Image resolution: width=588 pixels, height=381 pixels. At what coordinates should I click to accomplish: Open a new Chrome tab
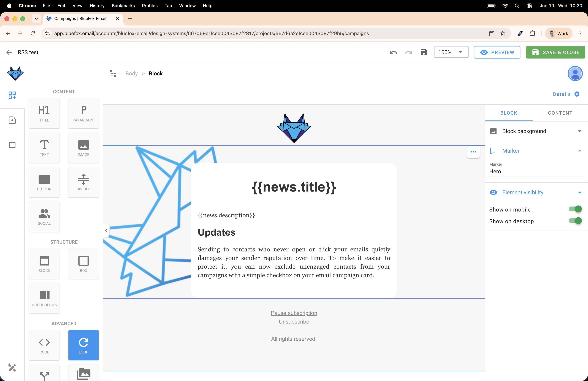[130, 19]
